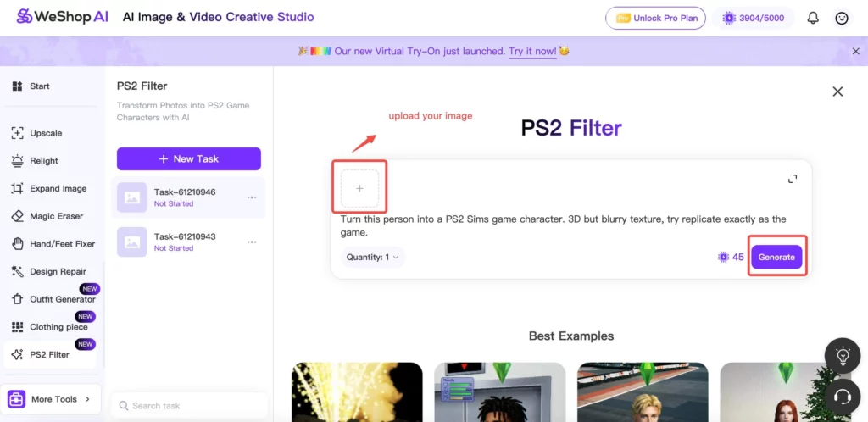868x422 pixels.
Task: Open options menu for Task-61210946
Action: (x=252, y=197)
